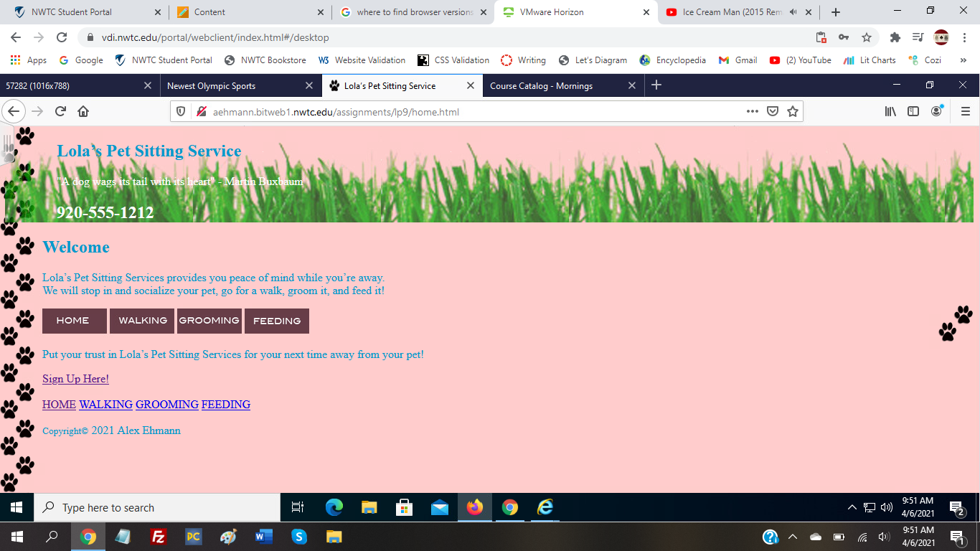Screen dimensions: 980x551
Task: Open Microsoft Edge from inner taskbar
Action: pos(334,507)
